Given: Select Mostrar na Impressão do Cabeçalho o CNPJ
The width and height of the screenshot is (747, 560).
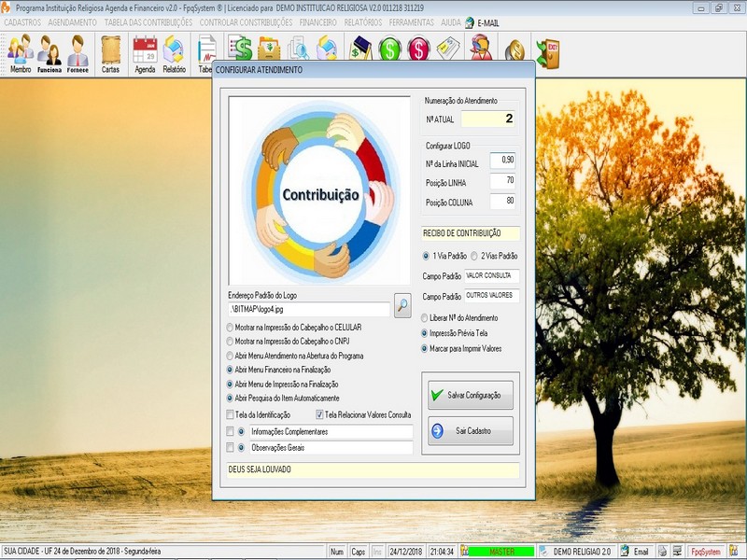Looking at the screenshot, I should pos(230,342).
